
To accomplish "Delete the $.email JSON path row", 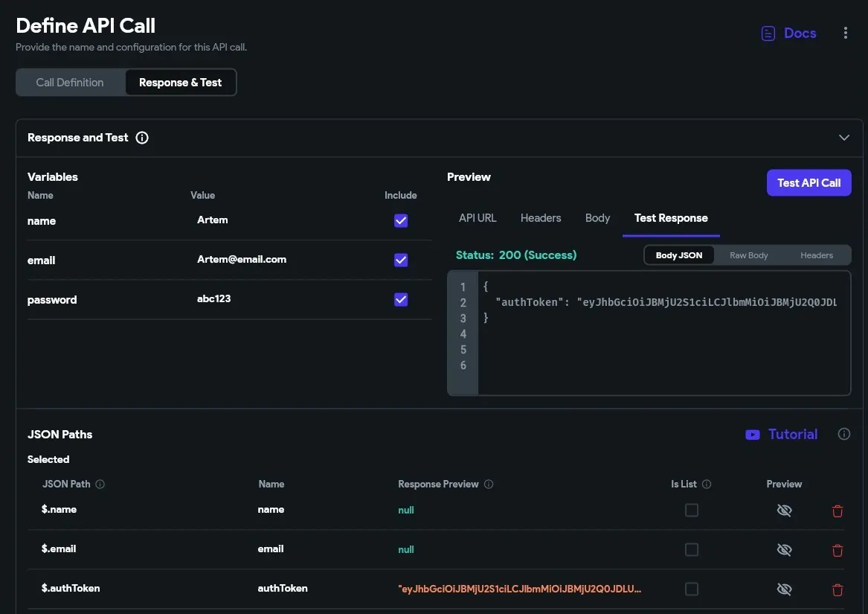I will click(838, 550).
